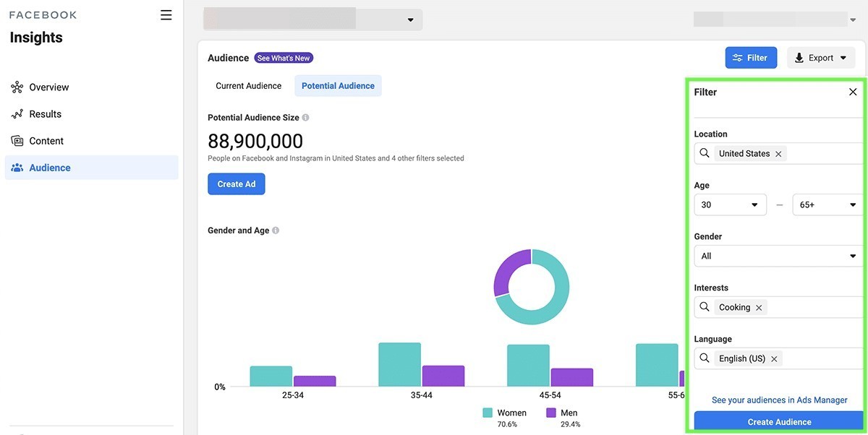Viewport: 868px width, 435px height.
Task: Click the Filter button
Action: (751, 58)
